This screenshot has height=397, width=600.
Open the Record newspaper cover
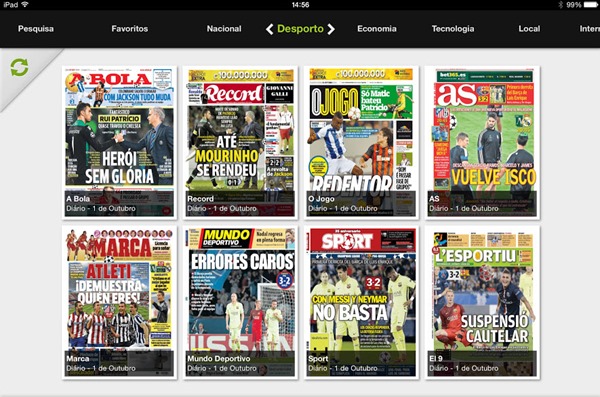pos(240,142)
